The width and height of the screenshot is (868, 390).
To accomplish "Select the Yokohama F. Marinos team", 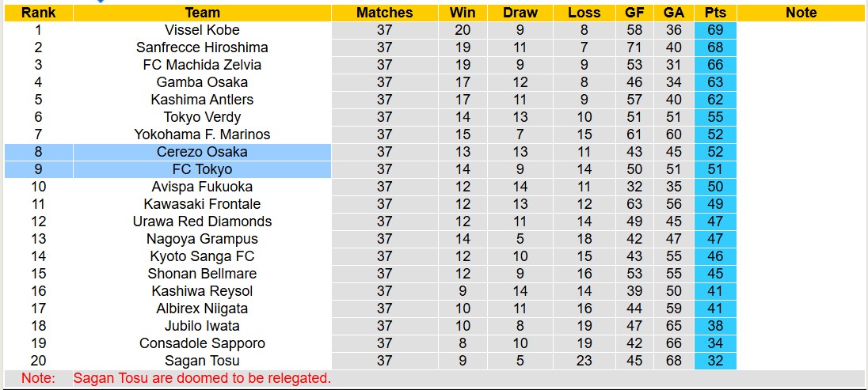I will [x=202, y=134].
